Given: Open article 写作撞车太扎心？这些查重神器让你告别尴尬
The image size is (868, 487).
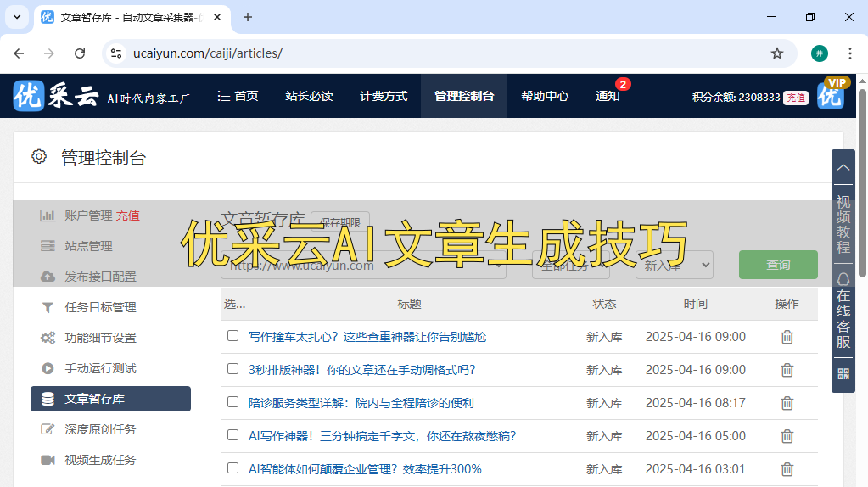Looking at the screenshot, I should pyautogui.click(x=367, y=337).
